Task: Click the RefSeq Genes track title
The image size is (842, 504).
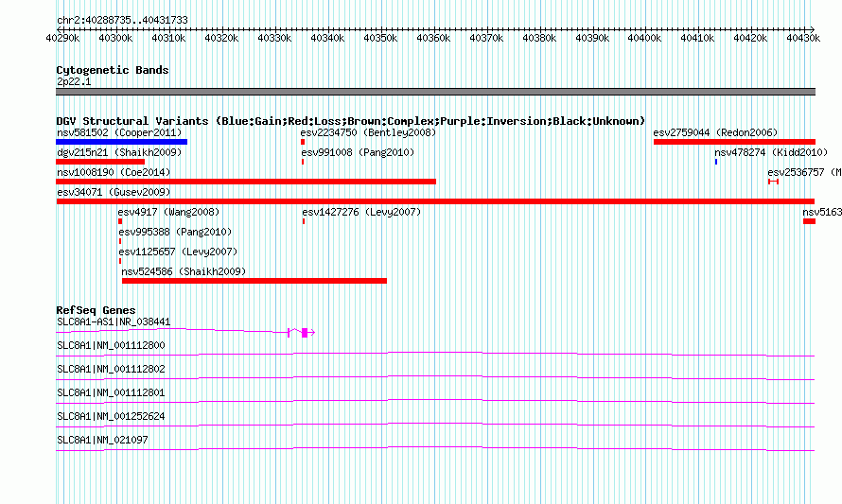Action: click(96, 310)
